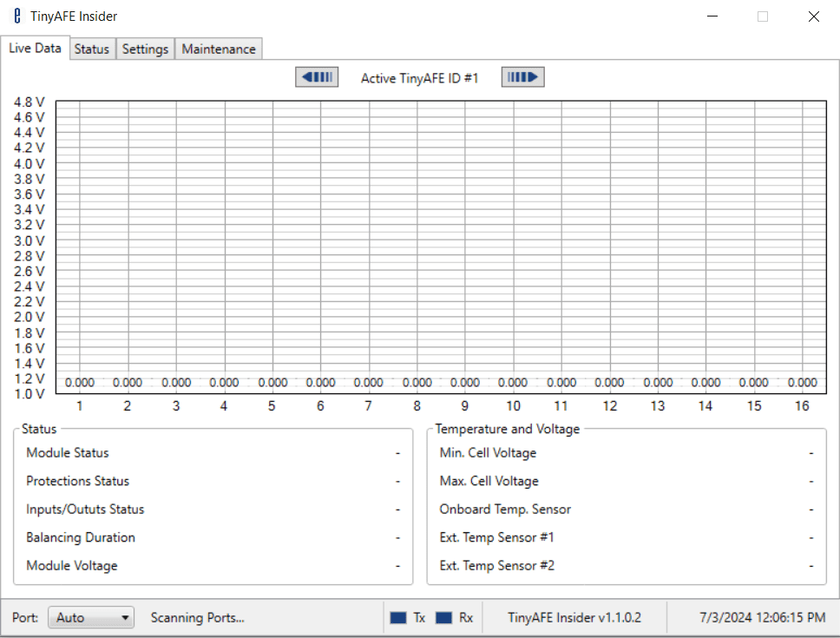
Task: Click the Port: label
Action: 25,618
